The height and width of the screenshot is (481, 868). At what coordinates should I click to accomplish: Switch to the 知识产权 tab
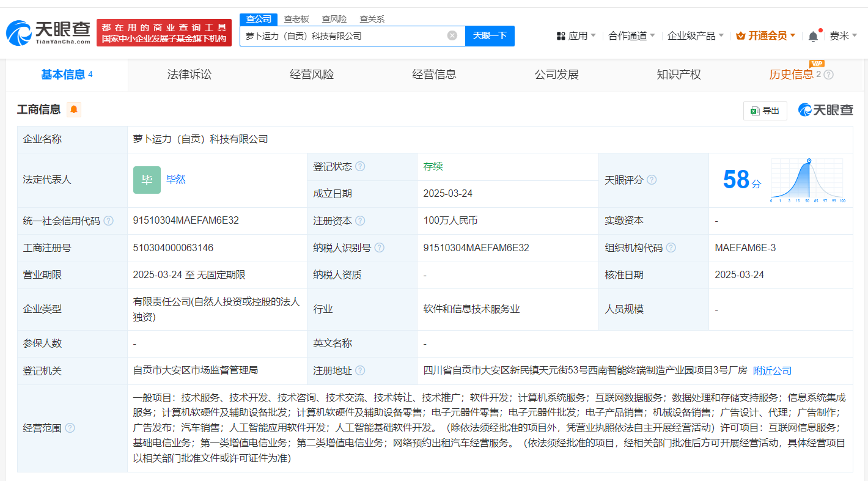[x=679, y=75]
